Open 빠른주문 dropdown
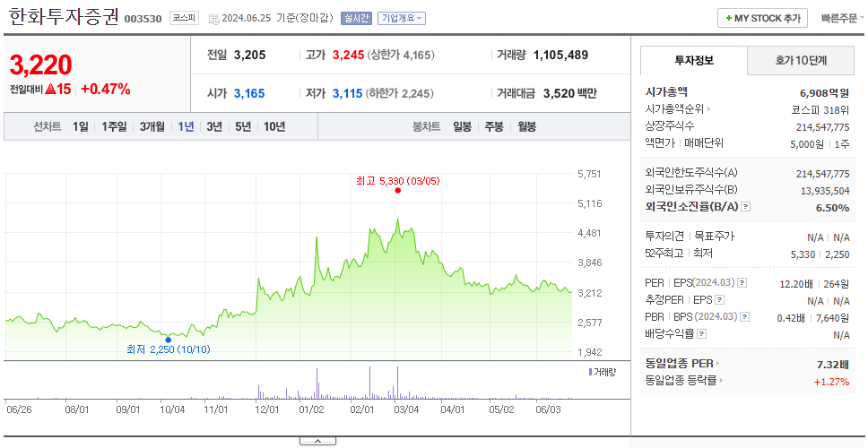This screenshot has height=448, width=868. tap(843, 18)
